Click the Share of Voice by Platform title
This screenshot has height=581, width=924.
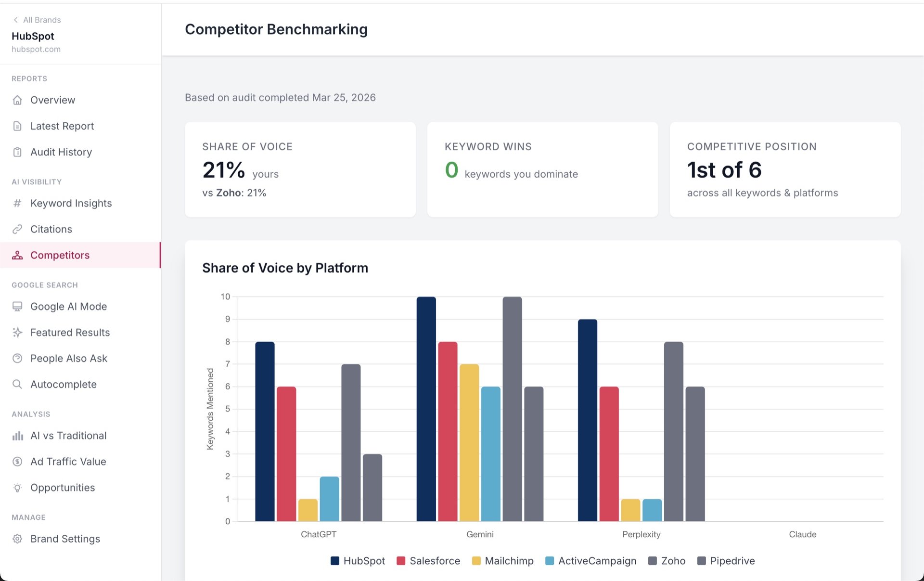(x=285, y=268)
